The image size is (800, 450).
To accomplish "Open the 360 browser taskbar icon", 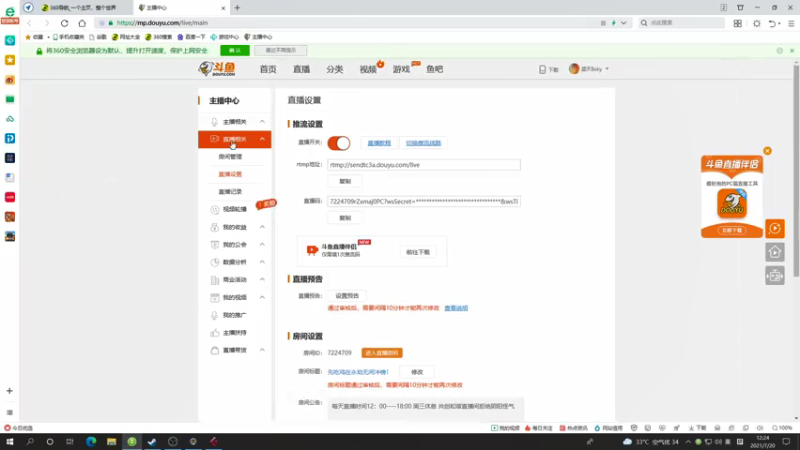I will 132,441.
